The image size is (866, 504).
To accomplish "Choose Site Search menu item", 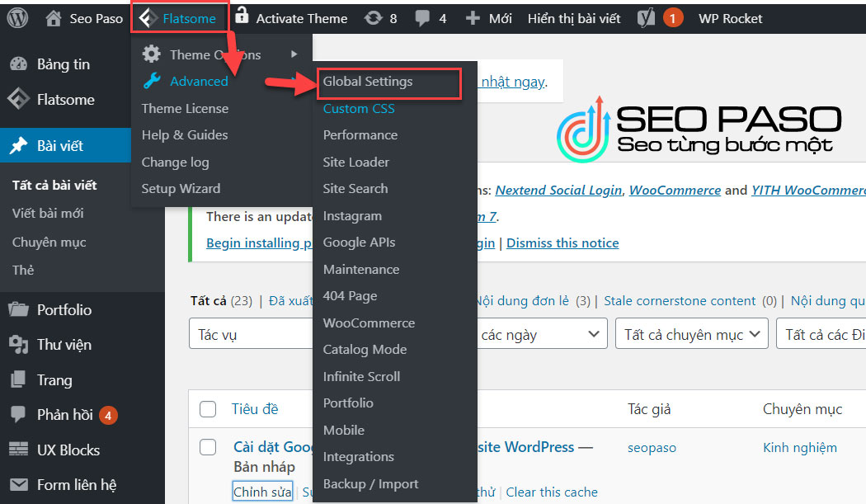I will tap(355, 188).
